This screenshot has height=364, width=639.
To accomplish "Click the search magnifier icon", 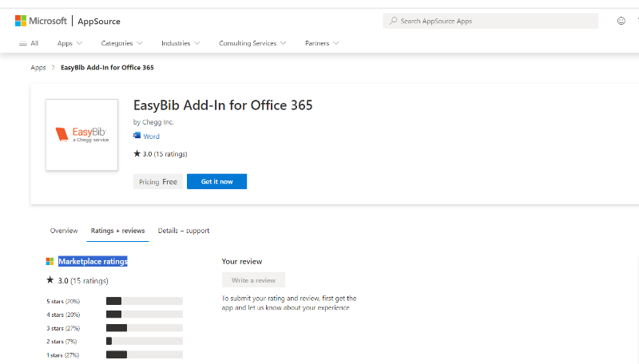I will tap(393, 21).
